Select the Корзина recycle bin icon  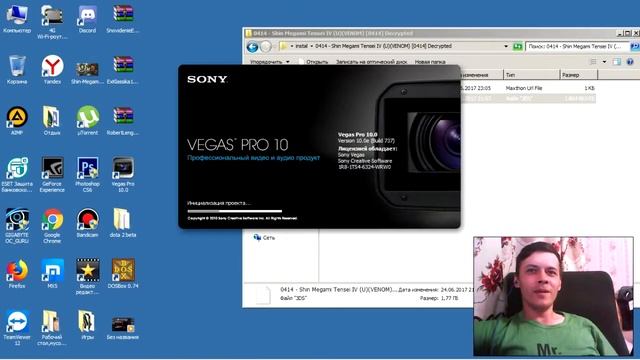17,70
